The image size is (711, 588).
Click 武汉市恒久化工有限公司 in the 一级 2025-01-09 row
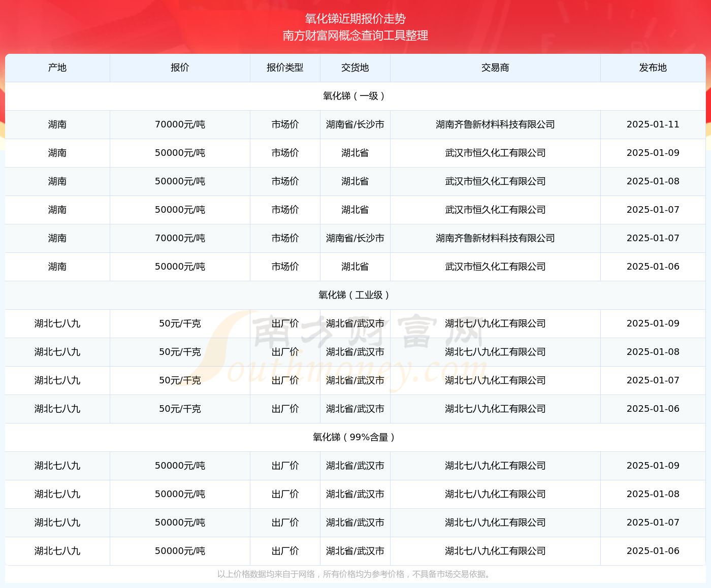[495, 153]
